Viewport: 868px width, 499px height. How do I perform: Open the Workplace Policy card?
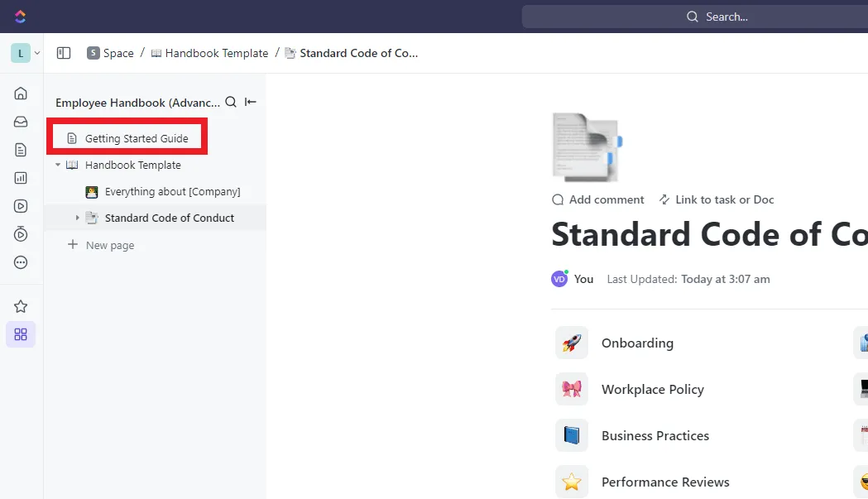653,389
